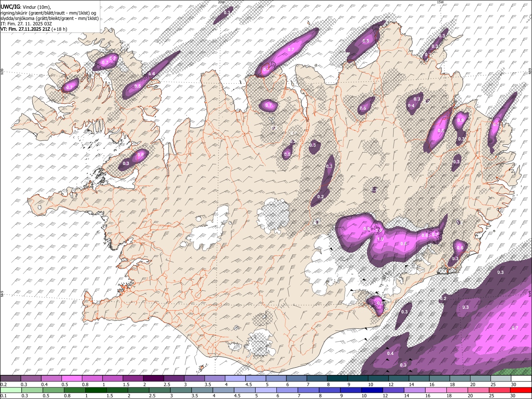The height and width of the screenshot is (399, 532).
Task: Click the 7 medium blue swatch in bottom legend row
Action: [x=308, y=390]
